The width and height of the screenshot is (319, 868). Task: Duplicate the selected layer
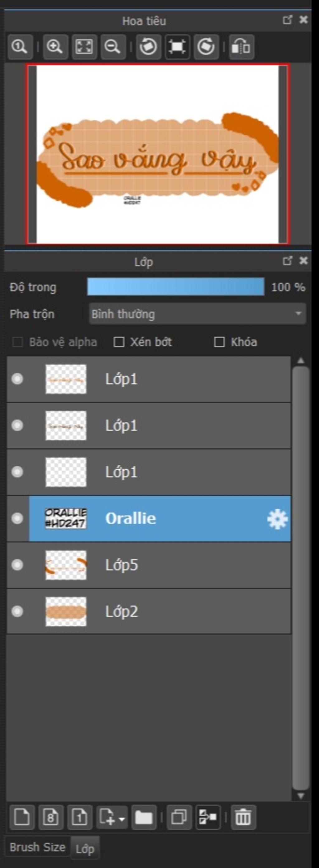pyautogui.click(x=179, y=817)
